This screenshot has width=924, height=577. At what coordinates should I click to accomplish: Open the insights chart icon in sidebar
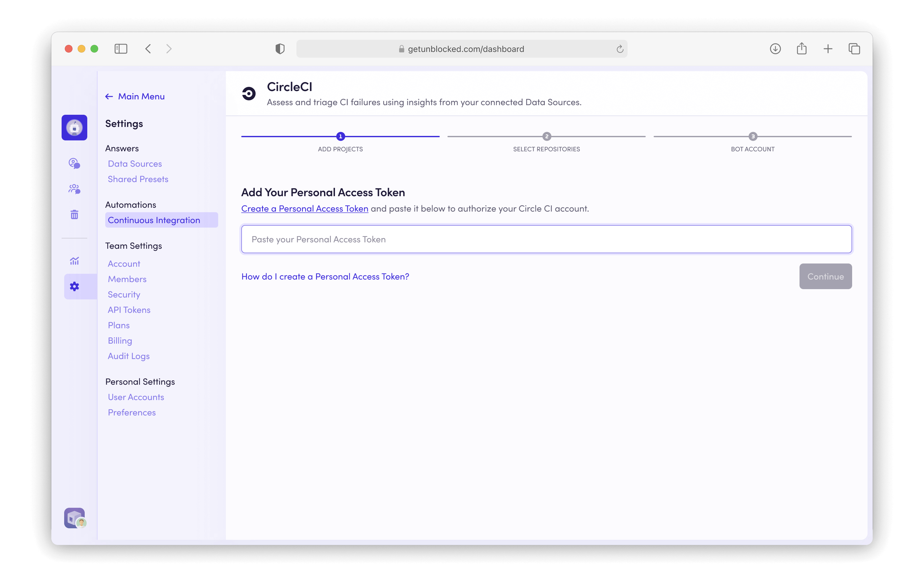click(74, 261)
